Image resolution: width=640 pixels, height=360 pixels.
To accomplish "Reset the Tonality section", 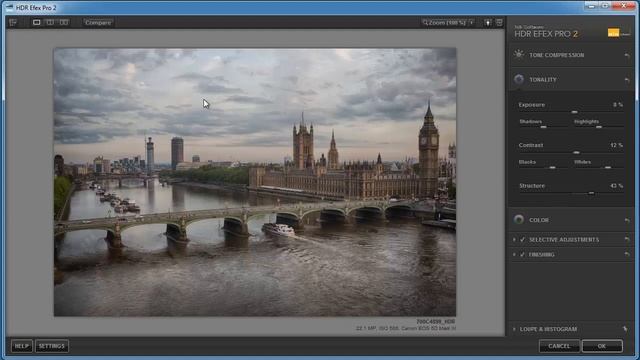I will point(627,80).
